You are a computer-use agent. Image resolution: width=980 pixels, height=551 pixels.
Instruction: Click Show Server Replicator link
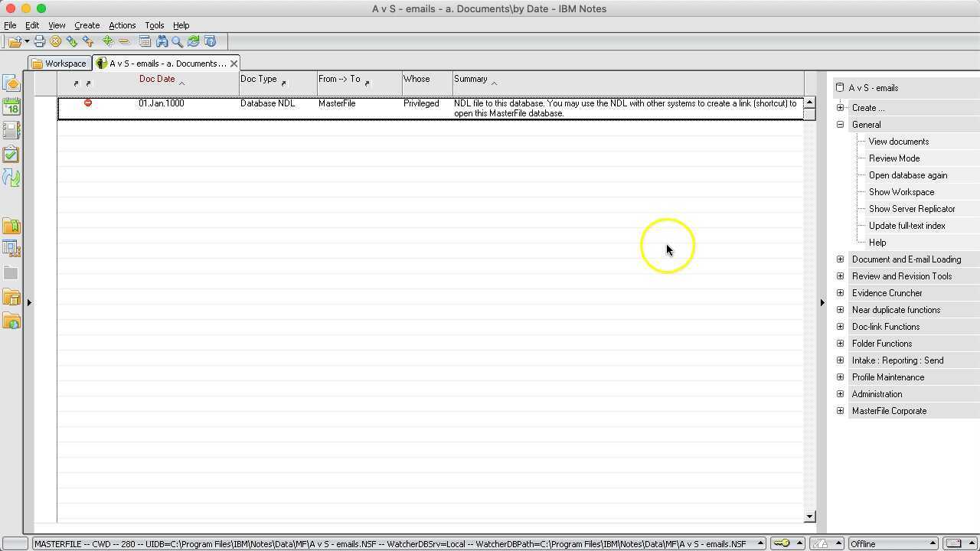[912, 209]
